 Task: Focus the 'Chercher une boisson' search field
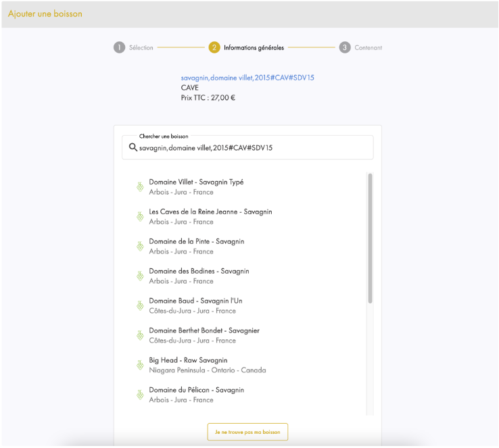pos(247,147)
